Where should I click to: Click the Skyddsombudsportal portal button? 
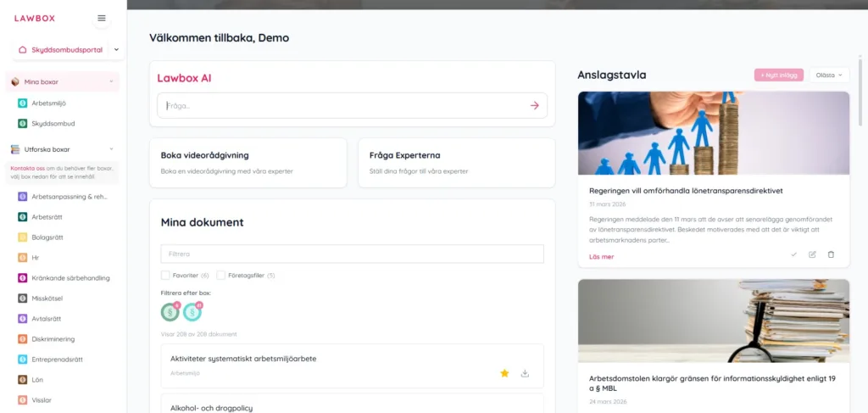61,50
